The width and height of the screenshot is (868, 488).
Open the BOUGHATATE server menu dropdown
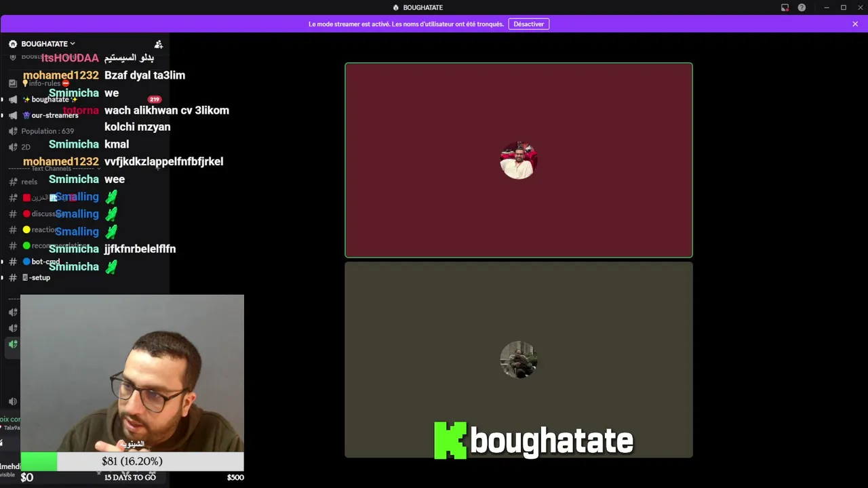47,44
